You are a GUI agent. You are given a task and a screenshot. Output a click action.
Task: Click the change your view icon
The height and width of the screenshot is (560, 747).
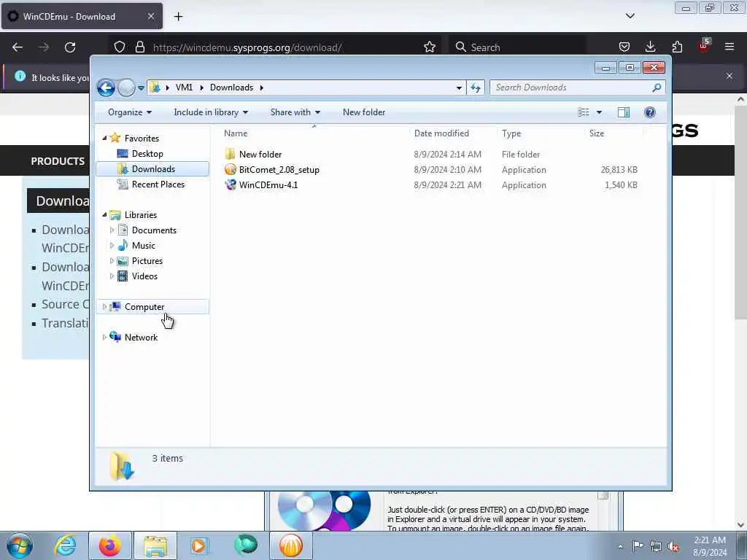tap(583, 112)
